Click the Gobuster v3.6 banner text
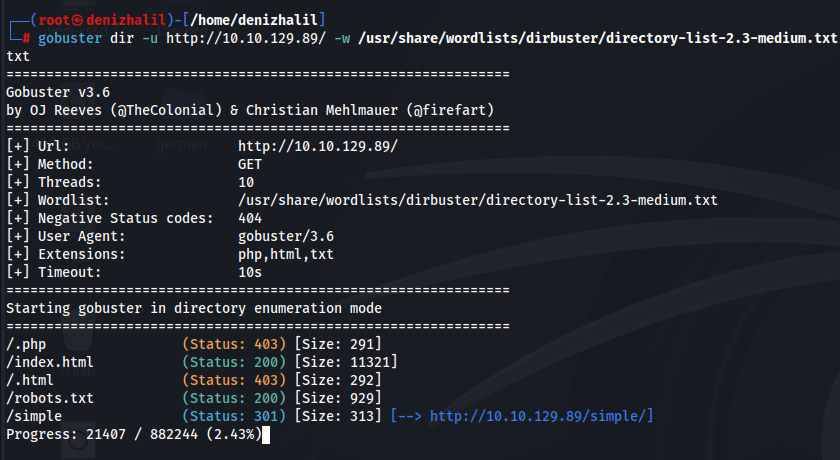Image resolution: width=840 pixels, height=460 pixels. coord(58,92)
